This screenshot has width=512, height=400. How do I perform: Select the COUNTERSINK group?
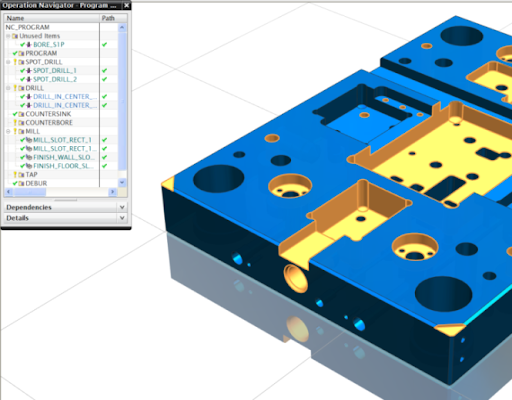tap(48, 114)
